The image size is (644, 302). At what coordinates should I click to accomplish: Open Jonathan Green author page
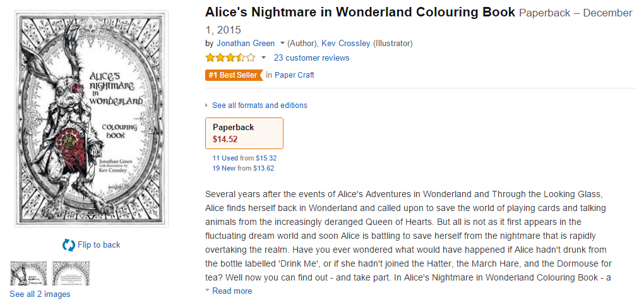[x=246, y=44]
